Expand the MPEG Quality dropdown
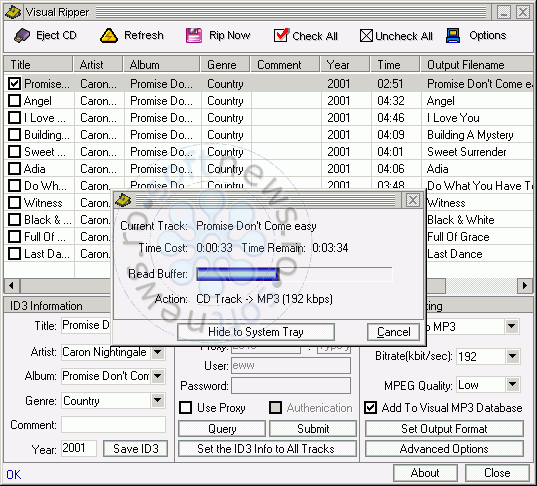Viewport: 537px width, 486px height. 512,385
